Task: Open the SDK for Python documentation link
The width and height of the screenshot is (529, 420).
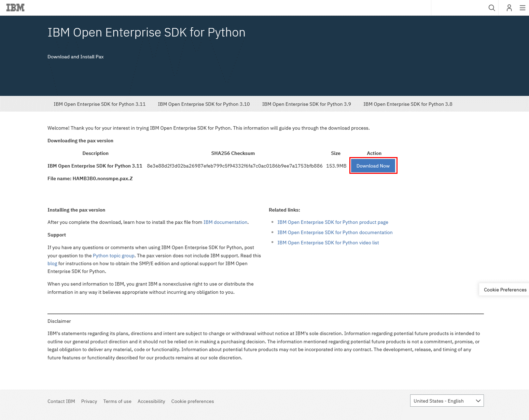Action: point(335,233)
